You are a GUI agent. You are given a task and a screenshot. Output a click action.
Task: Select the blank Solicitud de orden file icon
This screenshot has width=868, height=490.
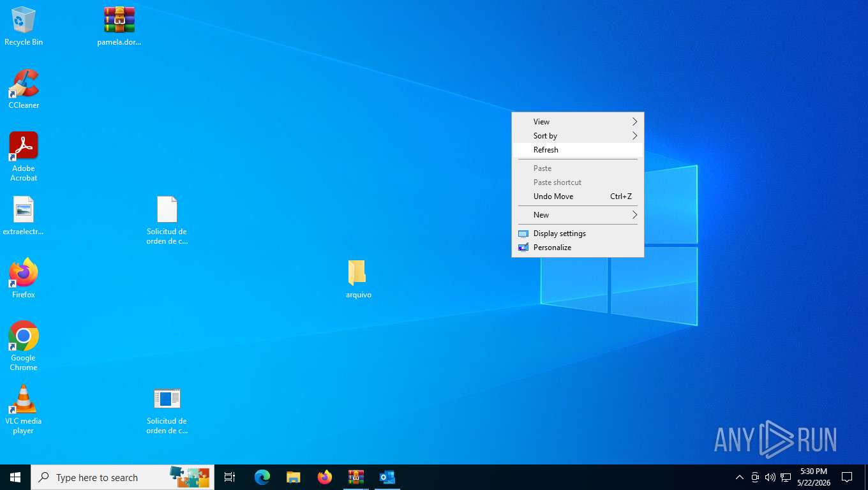click(x=167, y=220)
